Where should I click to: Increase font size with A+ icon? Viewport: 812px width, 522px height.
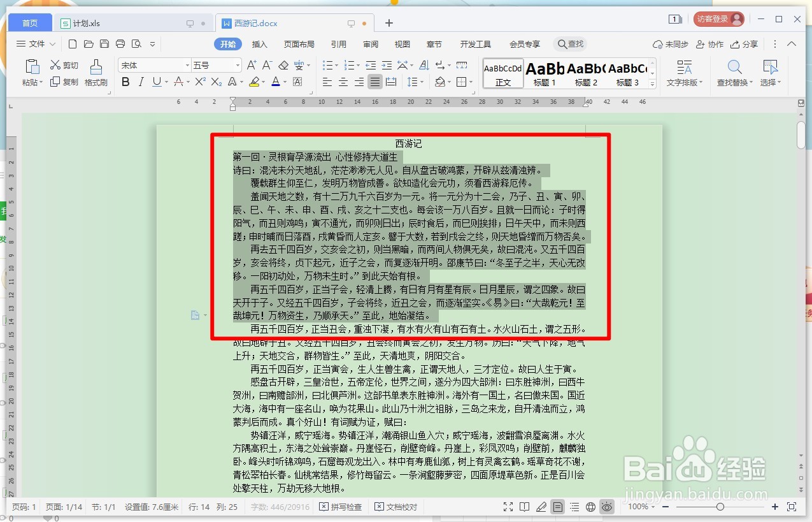click(x=252, y=65)
